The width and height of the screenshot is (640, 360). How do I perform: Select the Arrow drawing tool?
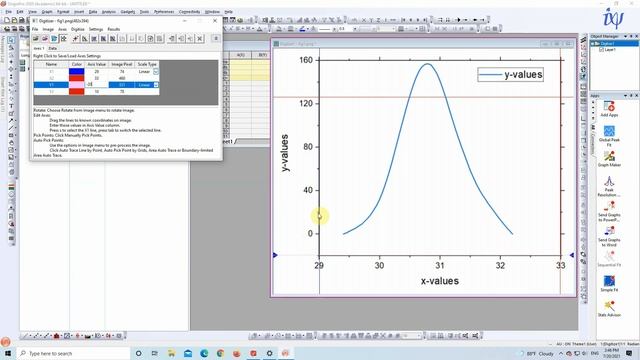click(x=11, y=121)
